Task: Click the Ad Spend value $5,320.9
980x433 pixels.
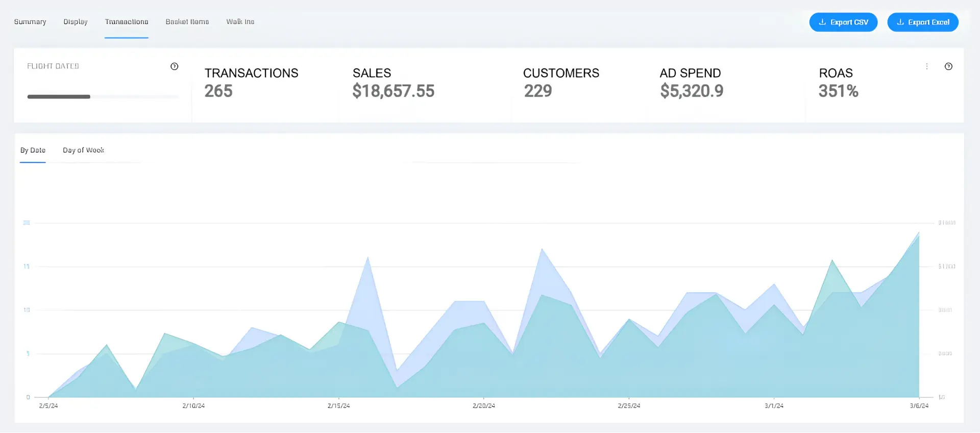Action: coord(692,91)
